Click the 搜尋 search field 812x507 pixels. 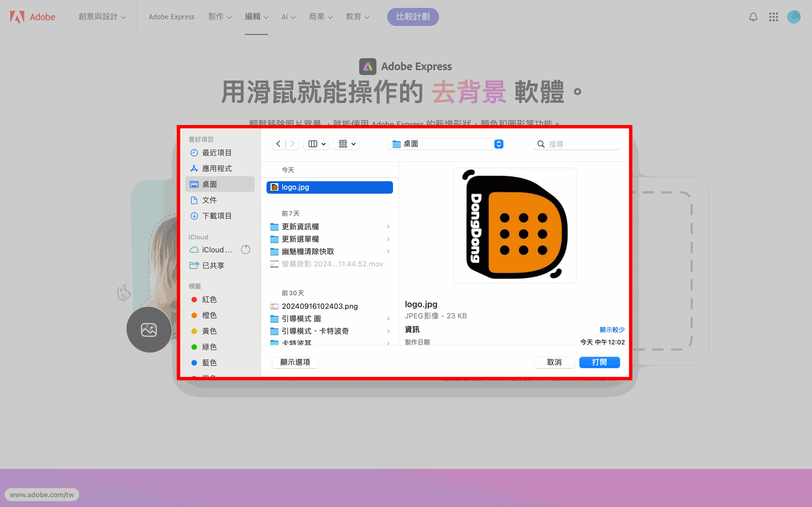576,144
